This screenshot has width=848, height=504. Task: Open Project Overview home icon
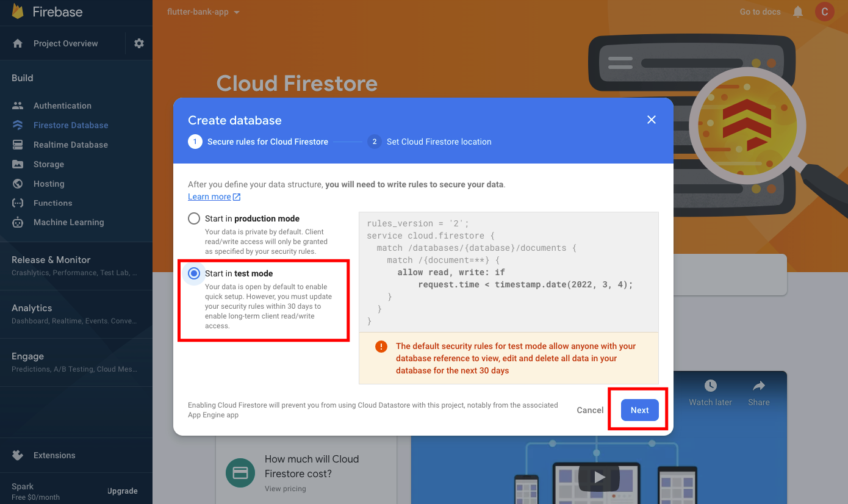(18, 43)
